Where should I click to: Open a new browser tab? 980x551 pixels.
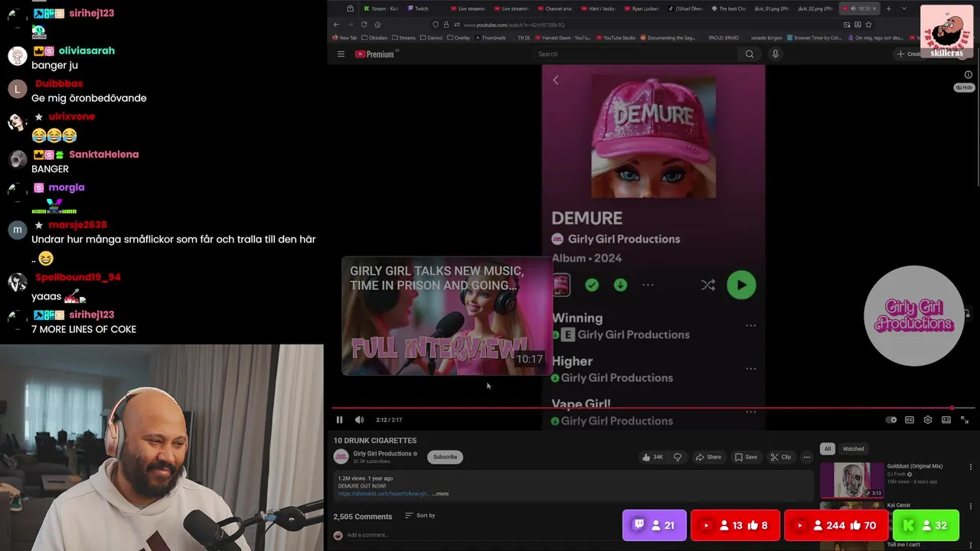[889, 8]
